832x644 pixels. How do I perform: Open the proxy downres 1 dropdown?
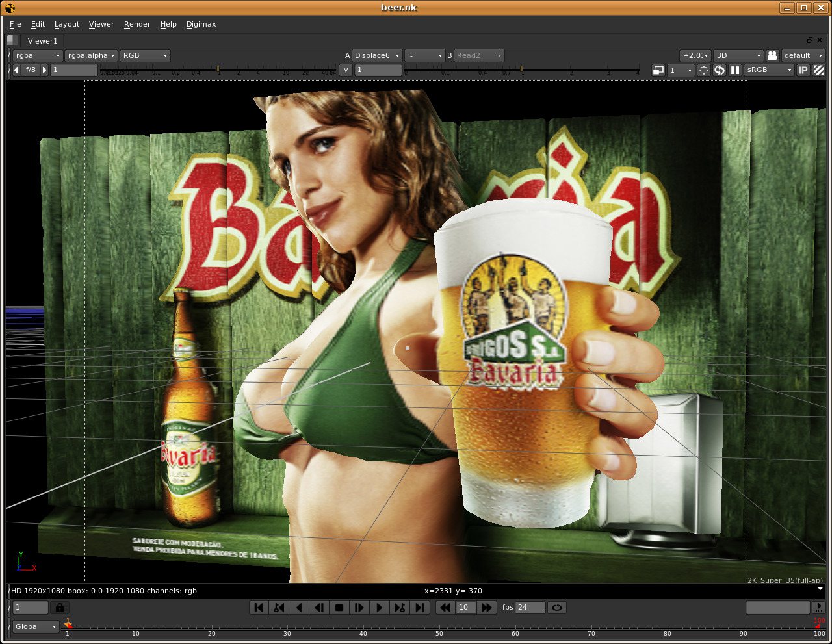coord(681,70)
